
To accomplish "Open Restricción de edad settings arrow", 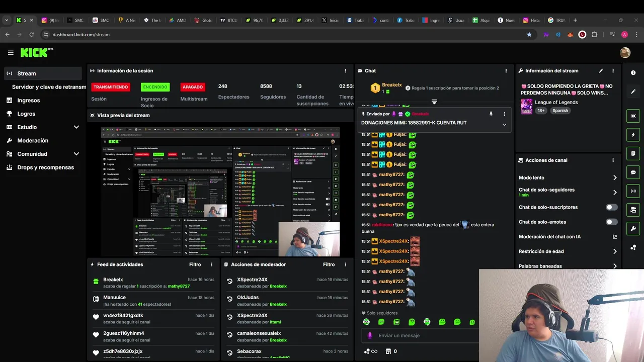I will point(615,251).
